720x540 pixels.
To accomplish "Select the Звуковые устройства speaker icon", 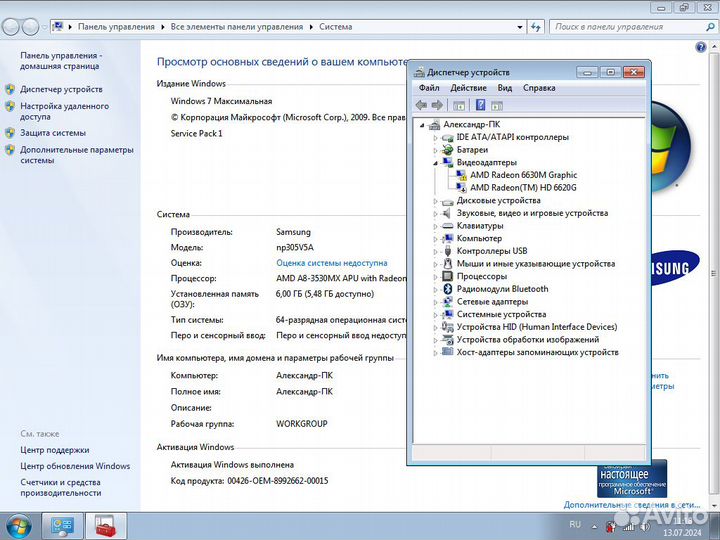I will click(x=447, y=213).
